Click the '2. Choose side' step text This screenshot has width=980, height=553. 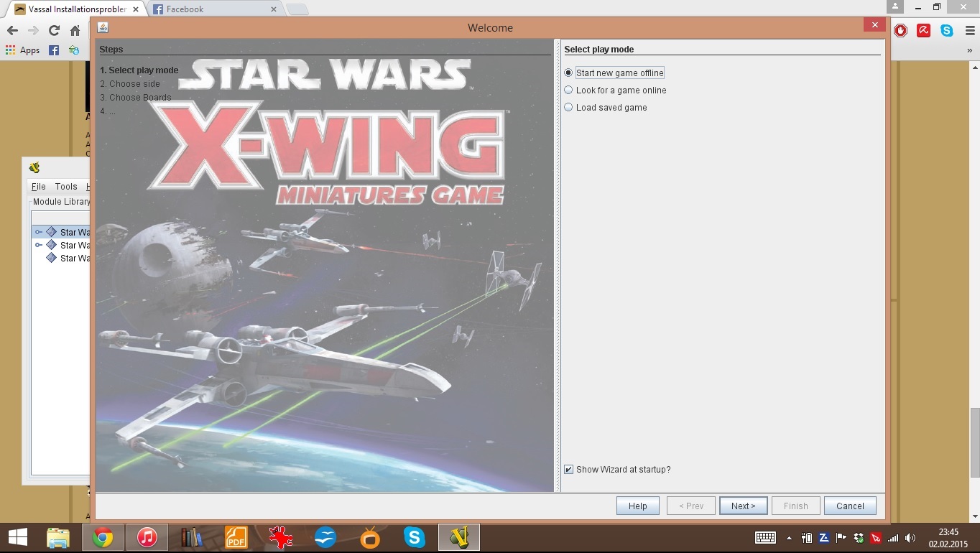pyautogui.click(x=130, y=84)
